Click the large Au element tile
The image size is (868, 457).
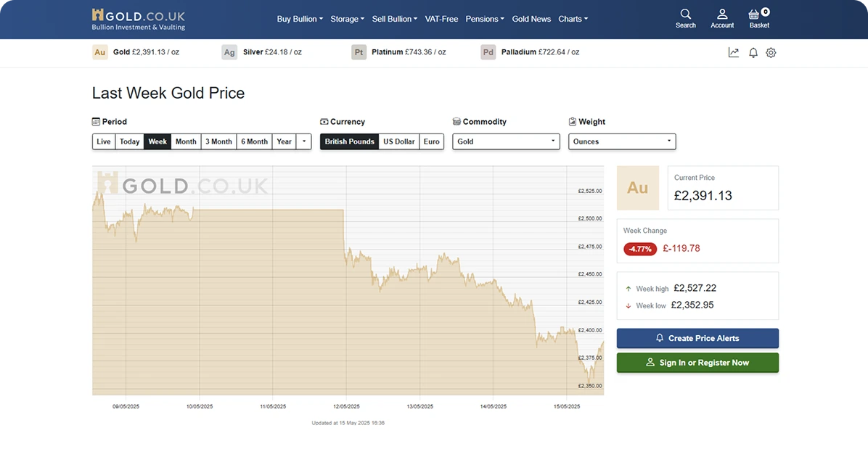coord(638,188)
